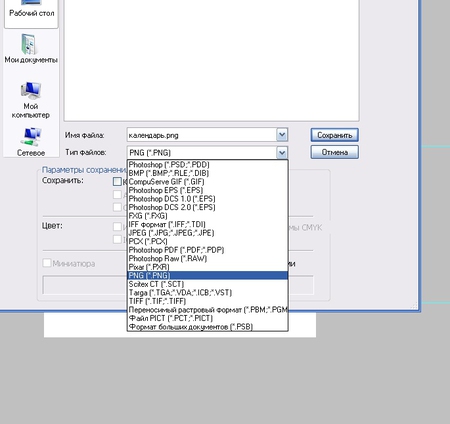Open the Рабочий стол location icon
450x424 pixels.
point(31,9)
